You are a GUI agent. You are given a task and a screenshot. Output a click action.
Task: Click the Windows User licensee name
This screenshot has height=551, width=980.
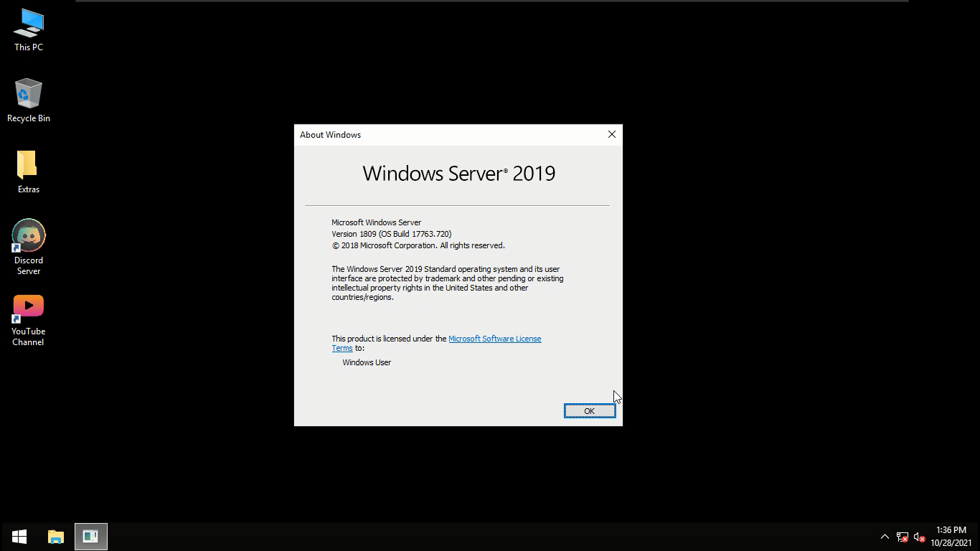[x=367, y=362]
